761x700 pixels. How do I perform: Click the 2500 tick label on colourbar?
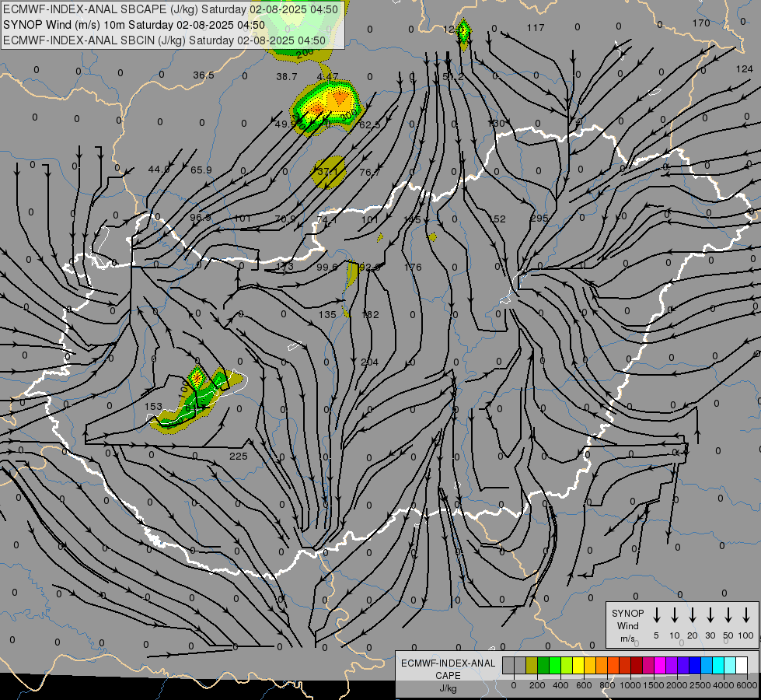[x=700, y=685]
